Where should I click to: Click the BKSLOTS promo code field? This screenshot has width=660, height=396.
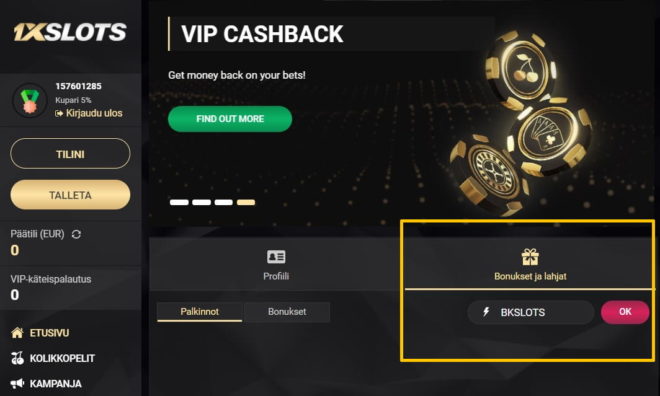[531, 312]
